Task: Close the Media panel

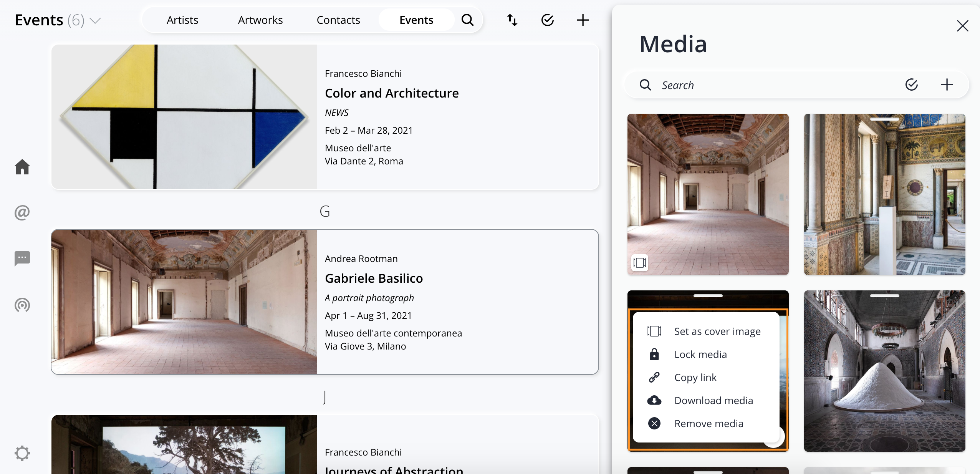Action: click(x=963, y=26)
